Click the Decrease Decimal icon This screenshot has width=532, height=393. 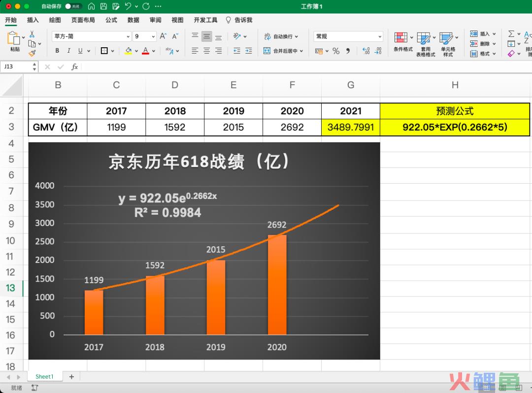[x=378, y=51]
